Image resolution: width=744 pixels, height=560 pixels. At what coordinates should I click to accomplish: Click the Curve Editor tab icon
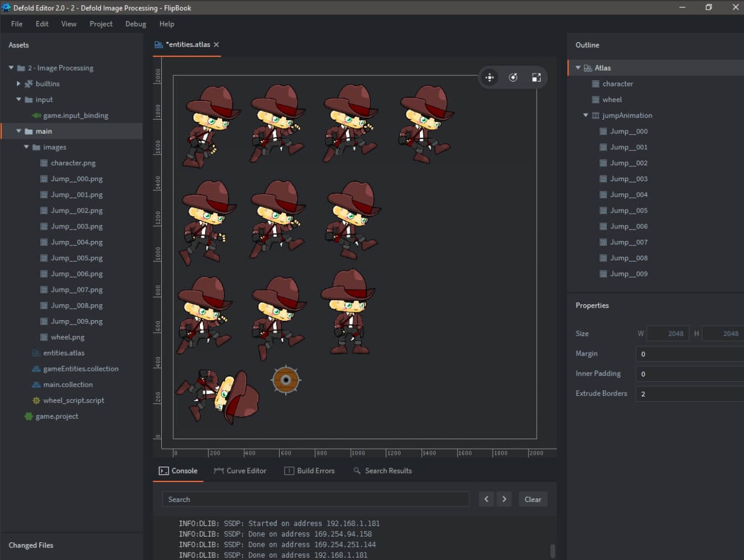pos(219,471)
